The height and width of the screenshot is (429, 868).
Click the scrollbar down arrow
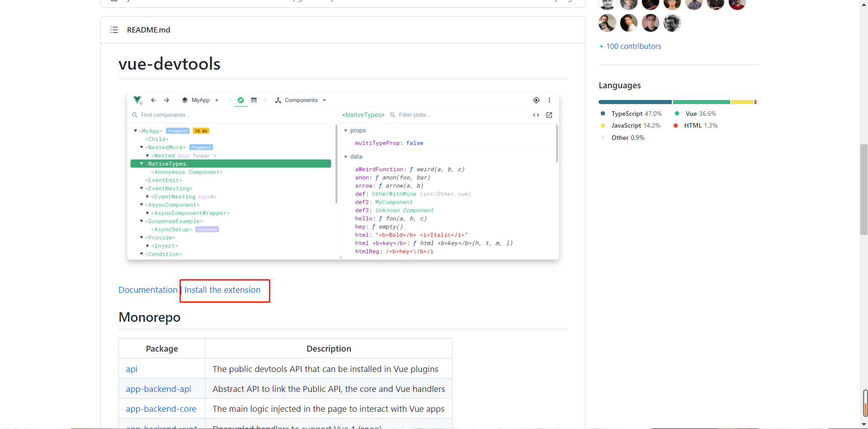click(863, 424)
